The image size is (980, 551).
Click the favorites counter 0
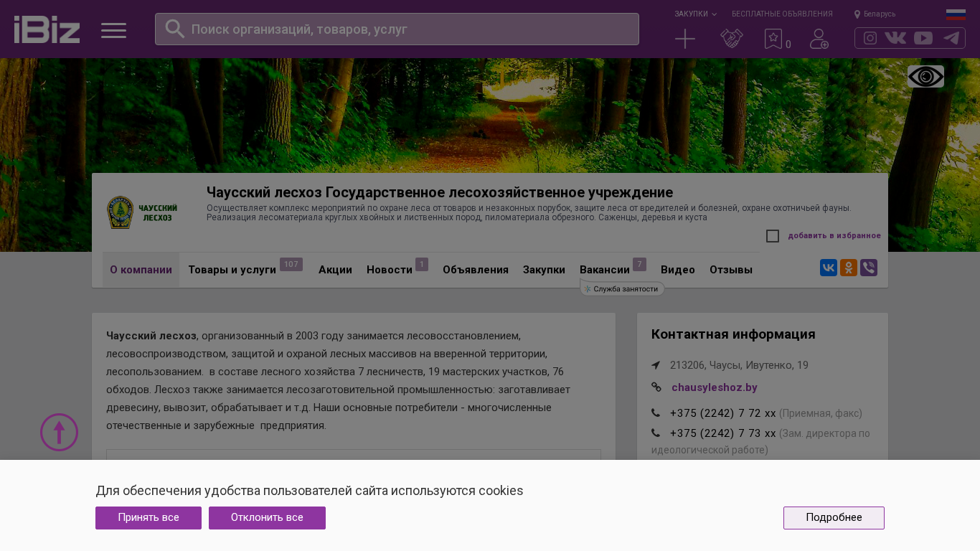pos(788,44)
